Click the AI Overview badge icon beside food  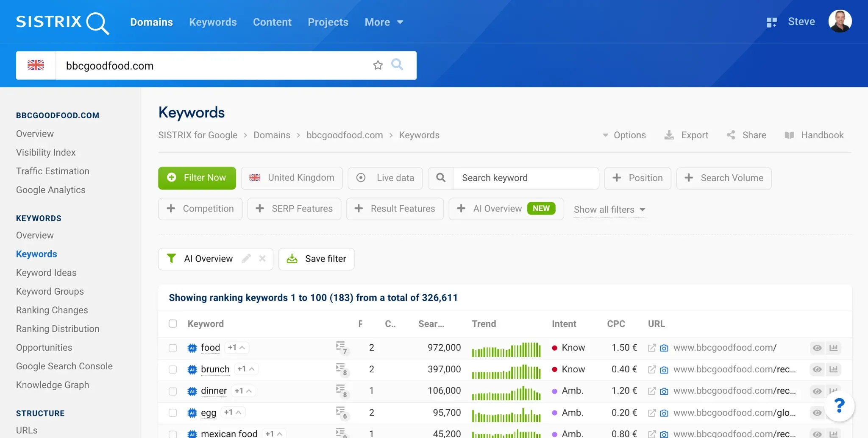192,348
